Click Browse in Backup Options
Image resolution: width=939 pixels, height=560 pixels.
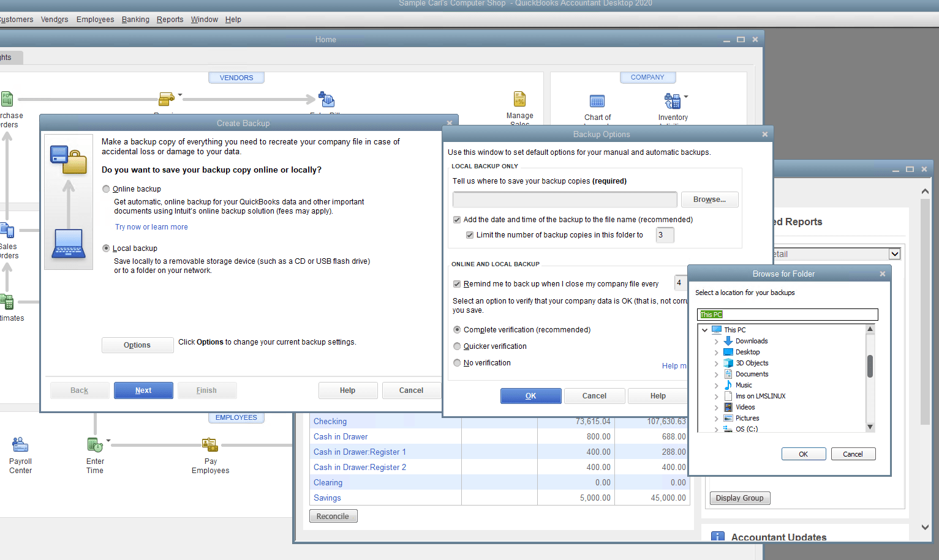coord(709,200)
